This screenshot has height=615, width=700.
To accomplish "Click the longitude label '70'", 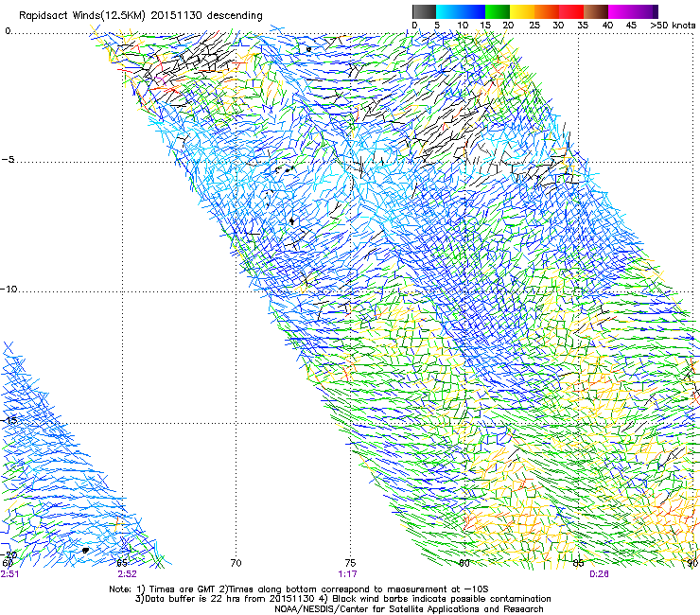I will tap(236, 563).
